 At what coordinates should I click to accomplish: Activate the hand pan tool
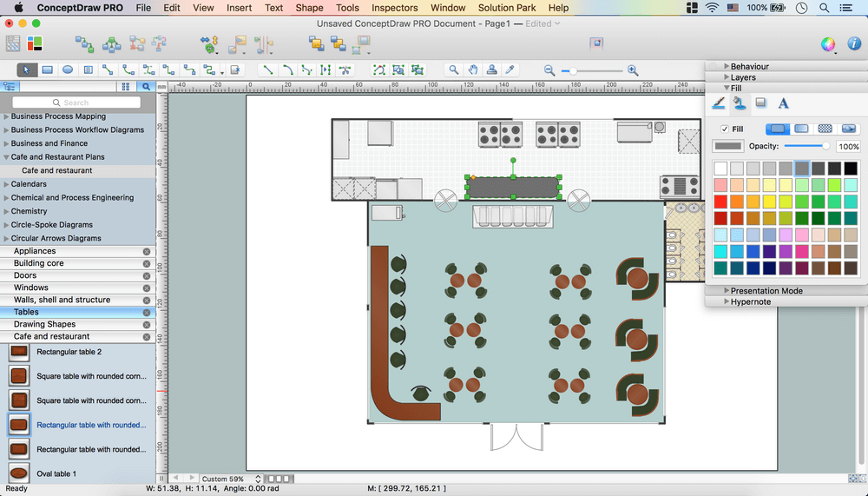pos(473,69)
